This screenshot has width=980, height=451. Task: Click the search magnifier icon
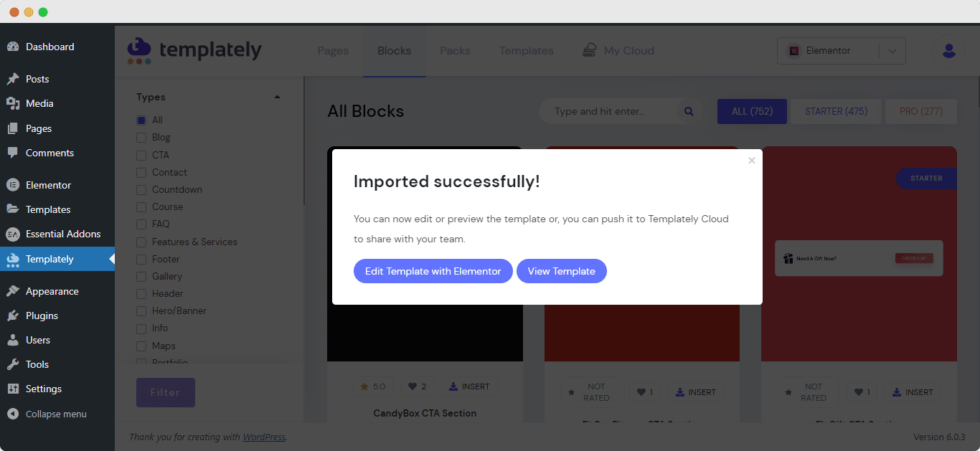[x=689, y=112]
